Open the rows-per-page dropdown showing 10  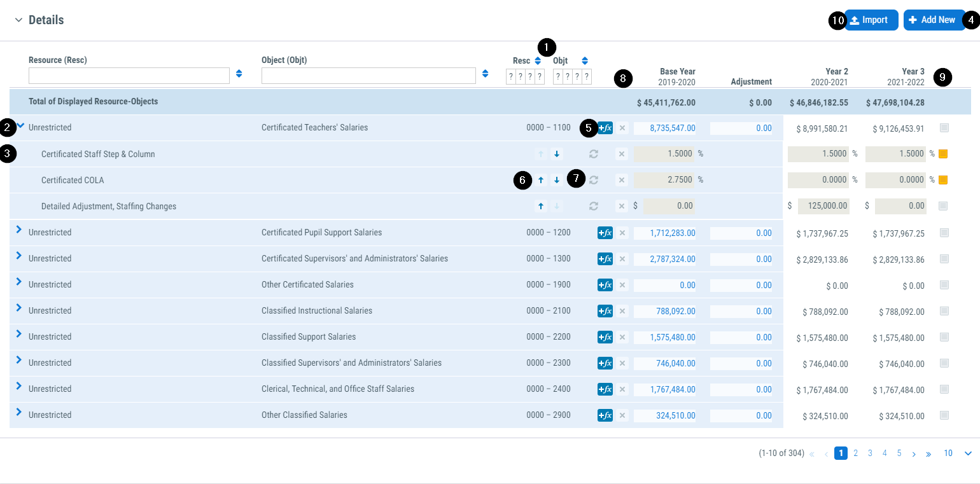[x=958, y=453]
